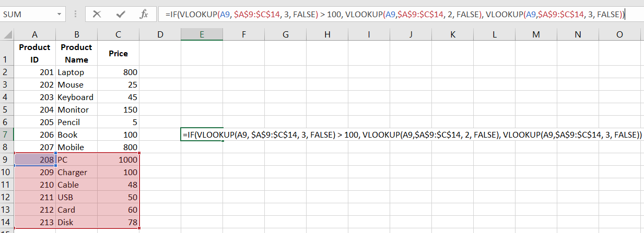Click cell containing "Laptop"
The image size is (644, 233).
(x=76, y=72)
